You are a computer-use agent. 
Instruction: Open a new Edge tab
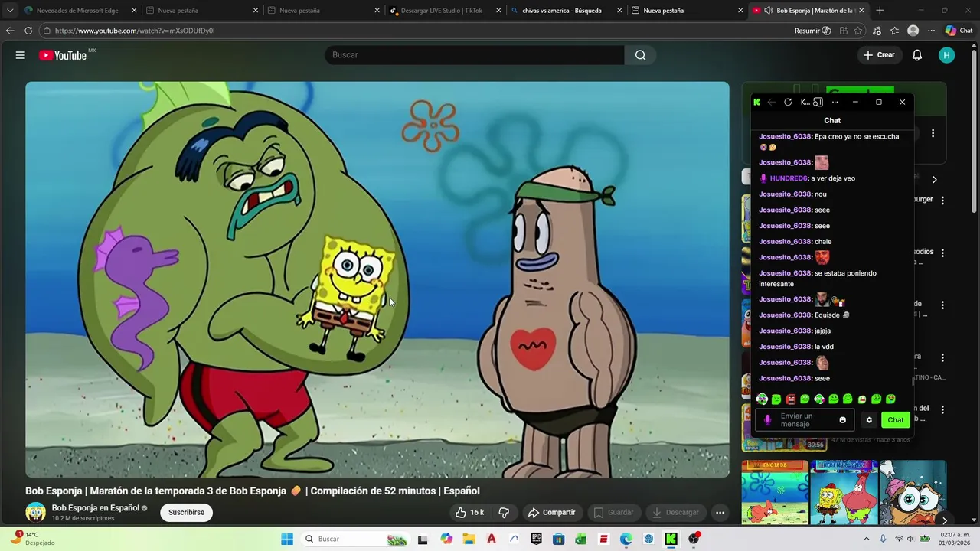coord(880,11)
